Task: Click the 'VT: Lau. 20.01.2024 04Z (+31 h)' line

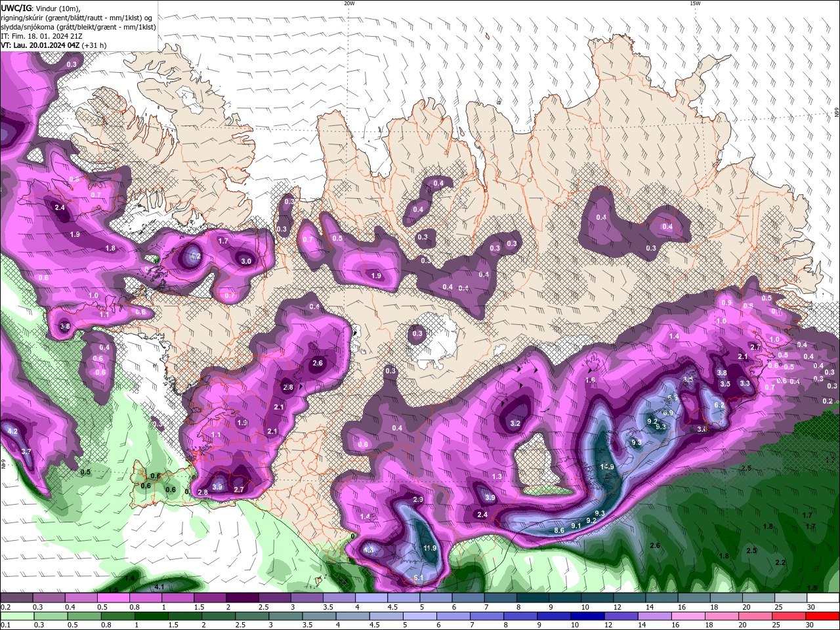Action: pyautogui.click(x=54, y=45)
